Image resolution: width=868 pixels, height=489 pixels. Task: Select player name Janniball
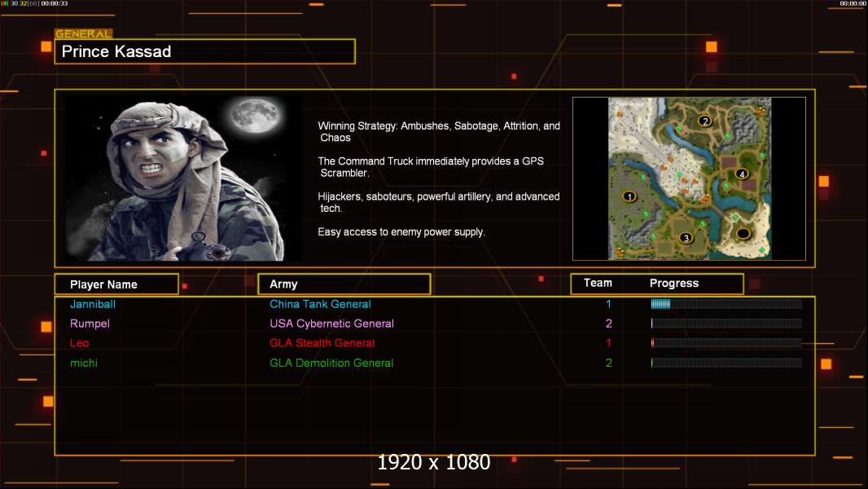(x=93, y=304)
